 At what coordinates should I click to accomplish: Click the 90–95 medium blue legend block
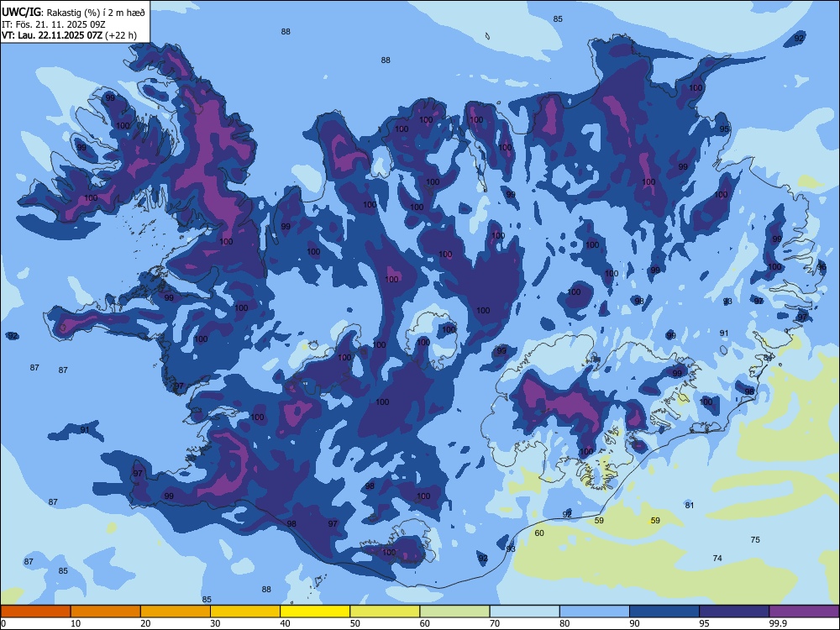664,612
